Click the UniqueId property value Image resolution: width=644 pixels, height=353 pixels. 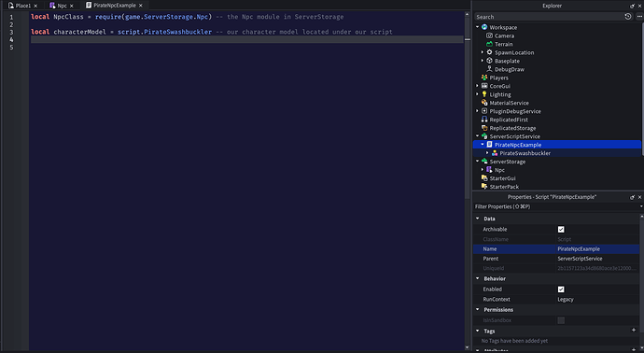point(597,268)
